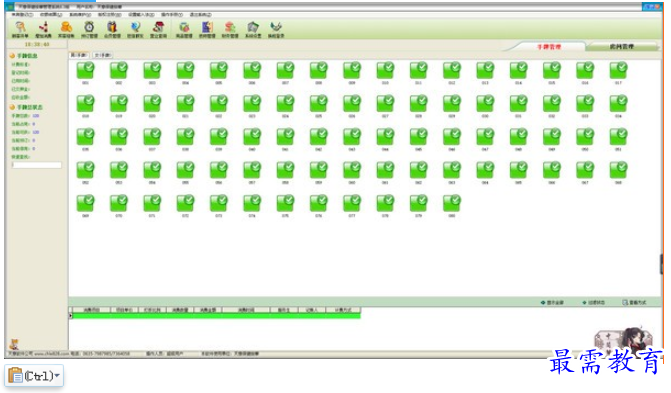Switch to the 手牌管理 tab

549,47
